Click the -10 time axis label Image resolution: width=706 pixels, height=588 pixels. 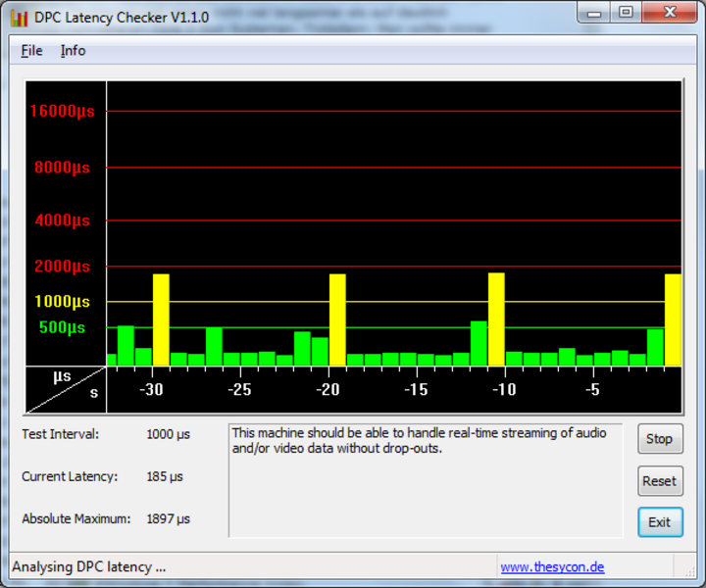[x=504, y=390]
